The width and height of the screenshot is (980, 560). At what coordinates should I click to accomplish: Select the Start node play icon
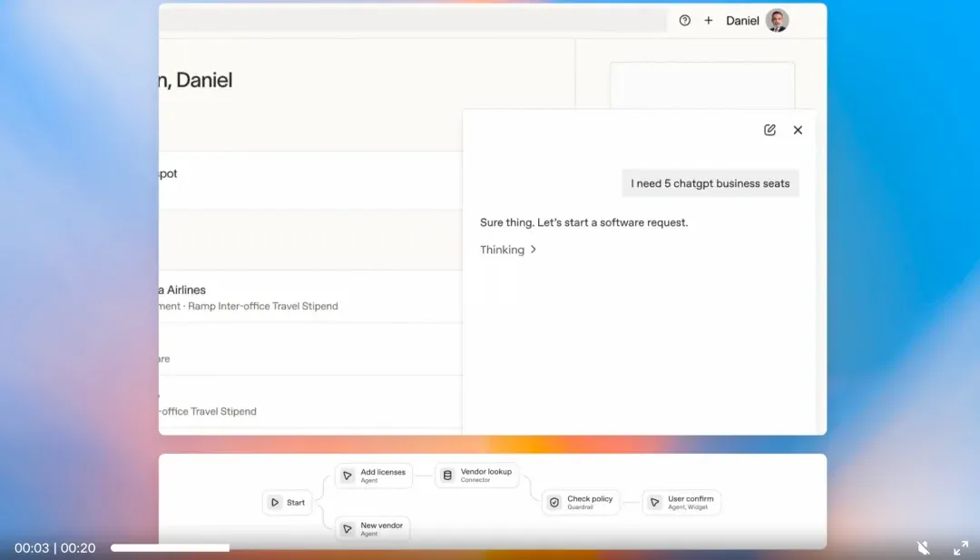(275, 503)
